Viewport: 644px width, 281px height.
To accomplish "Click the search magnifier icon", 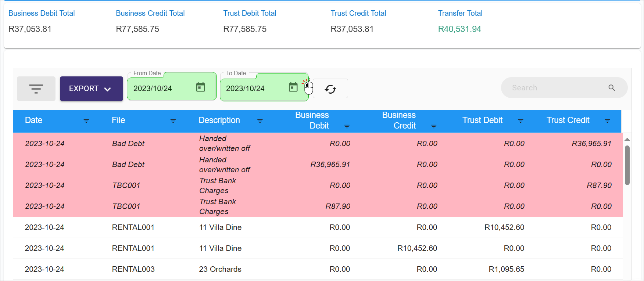I will point(612,88).
